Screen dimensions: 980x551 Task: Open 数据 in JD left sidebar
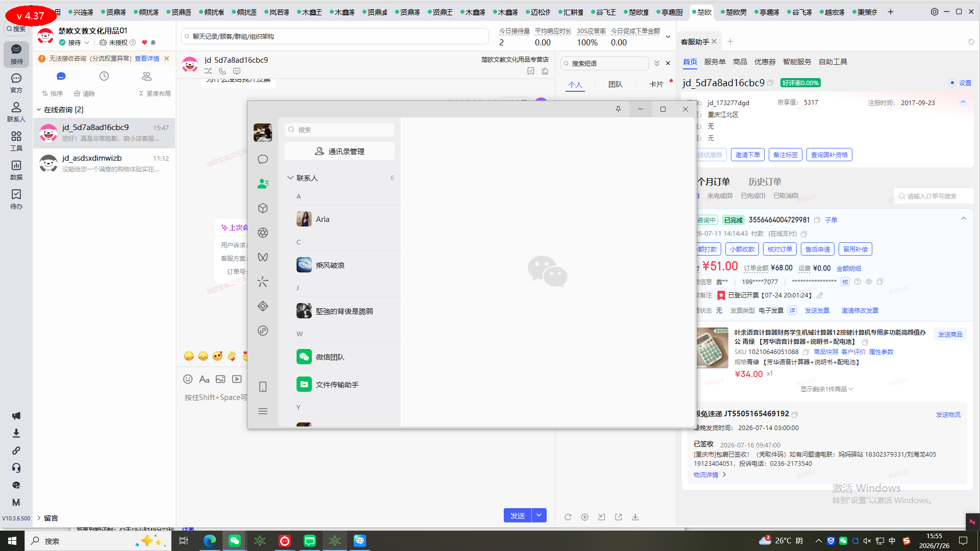[16, 170]
